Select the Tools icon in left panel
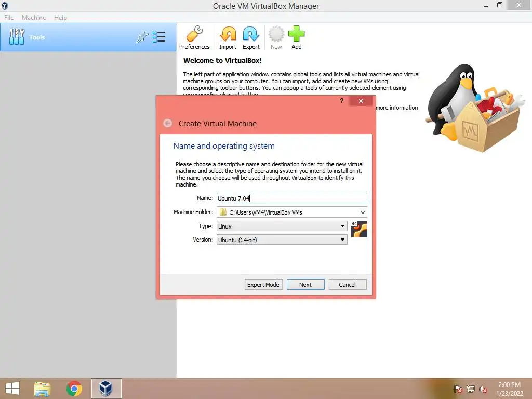Screen dimensions: 532x399 17,37
